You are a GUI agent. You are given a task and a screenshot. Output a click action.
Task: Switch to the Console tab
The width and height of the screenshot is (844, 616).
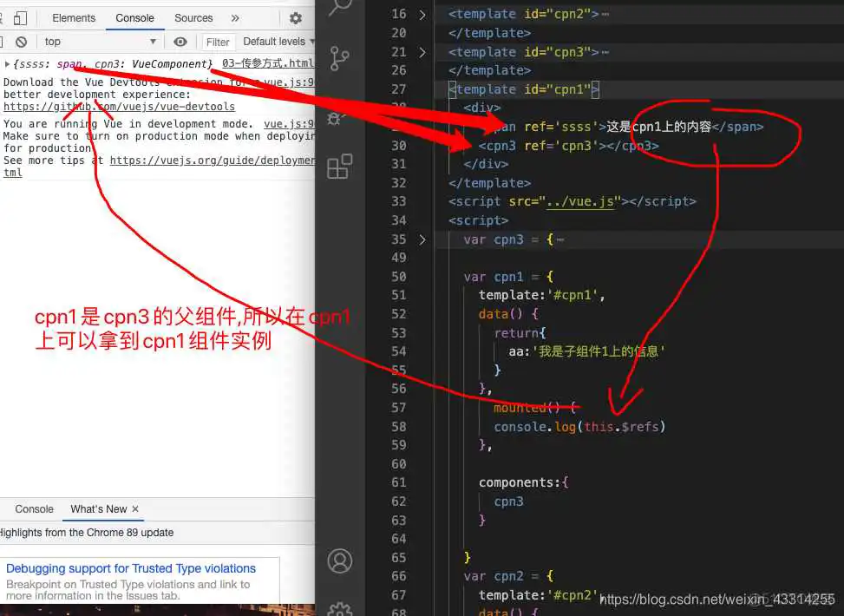(134, 18)
